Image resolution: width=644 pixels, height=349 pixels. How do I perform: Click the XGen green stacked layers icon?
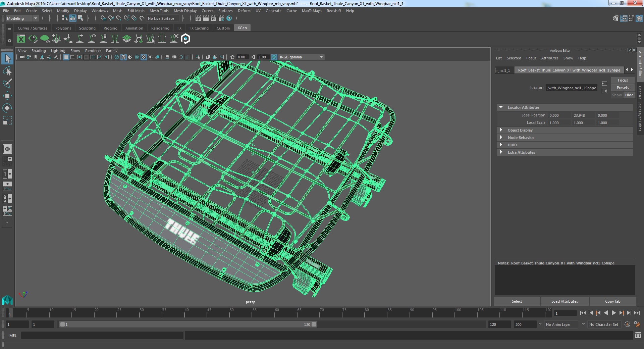click(x=127, y=39)
